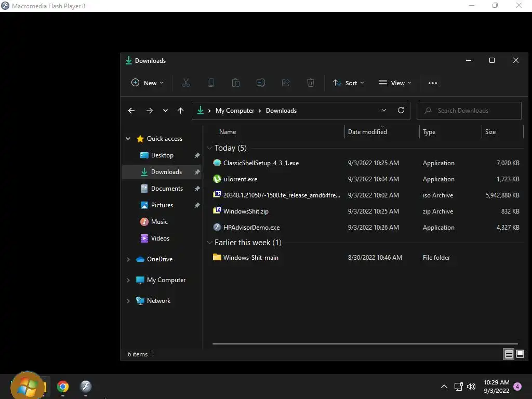This screenshot has height=399, width=532.
Task: Open the See more ellipsis menu
Action: (433, 83)
